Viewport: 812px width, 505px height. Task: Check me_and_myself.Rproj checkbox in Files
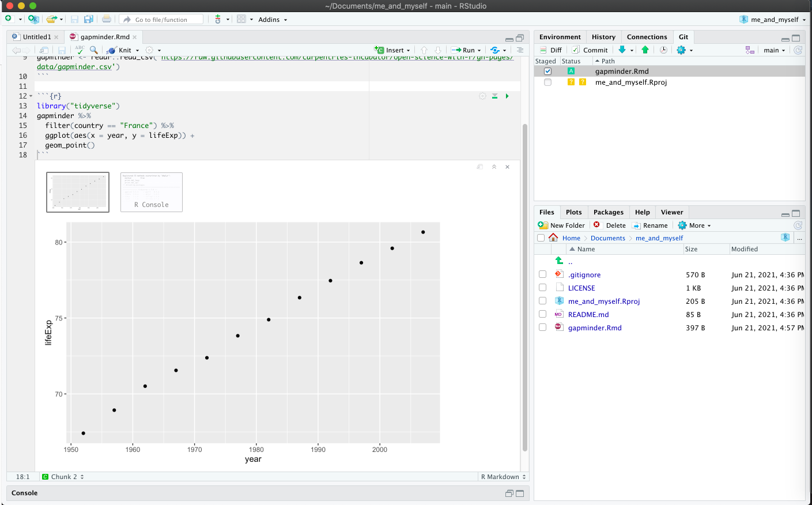coord(542,301)
